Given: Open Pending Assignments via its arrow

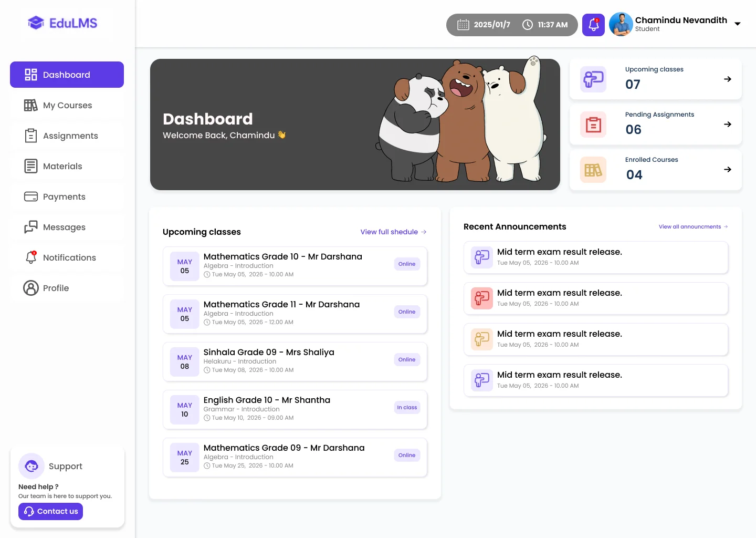Looking at the screenshot, I should (728, 125).
